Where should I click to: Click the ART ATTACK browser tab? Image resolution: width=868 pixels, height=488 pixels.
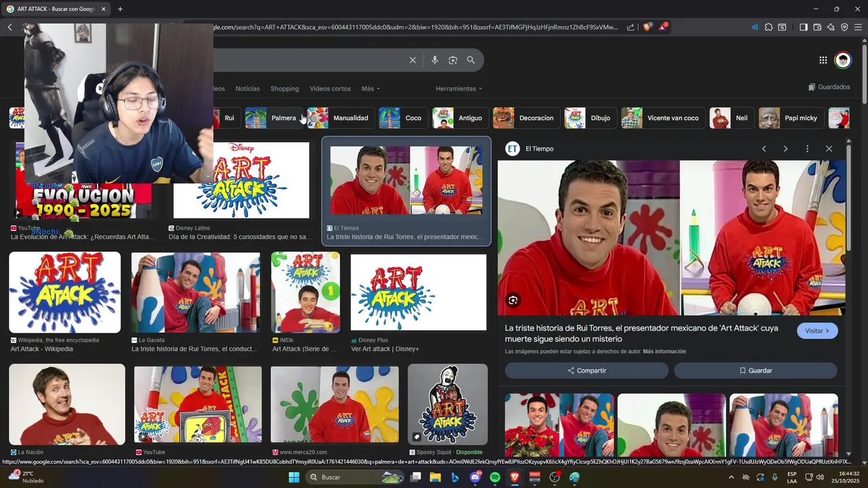tap(57, 9)
